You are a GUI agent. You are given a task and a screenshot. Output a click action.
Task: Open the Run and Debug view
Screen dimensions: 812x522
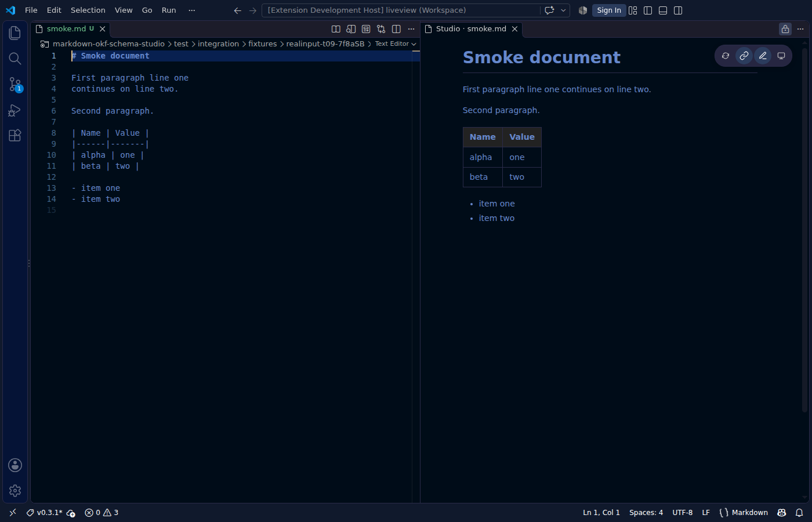(15, 110)
